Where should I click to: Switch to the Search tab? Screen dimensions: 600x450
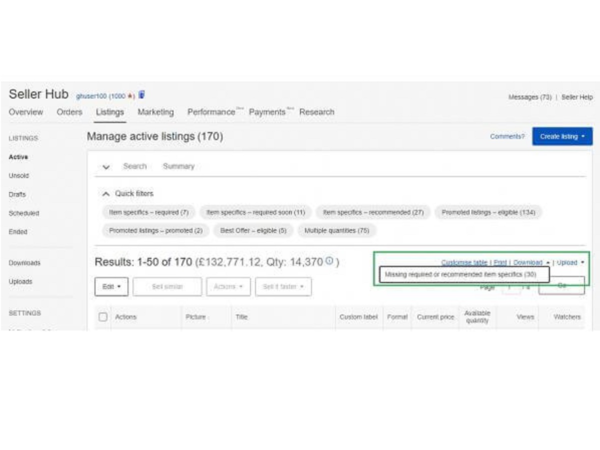tap(135, 166)
